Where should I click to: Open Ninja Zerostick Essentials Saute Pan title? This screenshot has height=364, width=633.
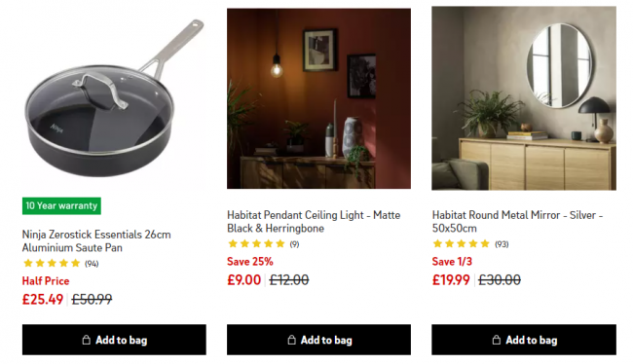(96, 241)
